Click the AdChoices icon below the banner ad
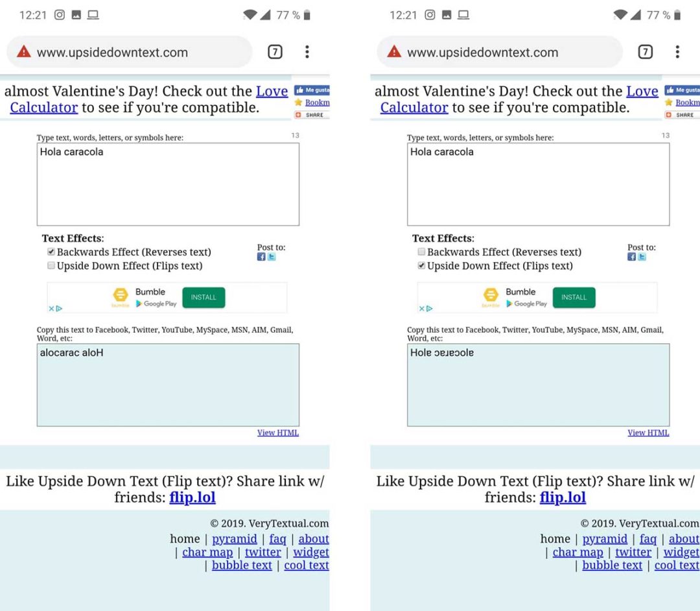700x611 pixels. pos(58,309)
